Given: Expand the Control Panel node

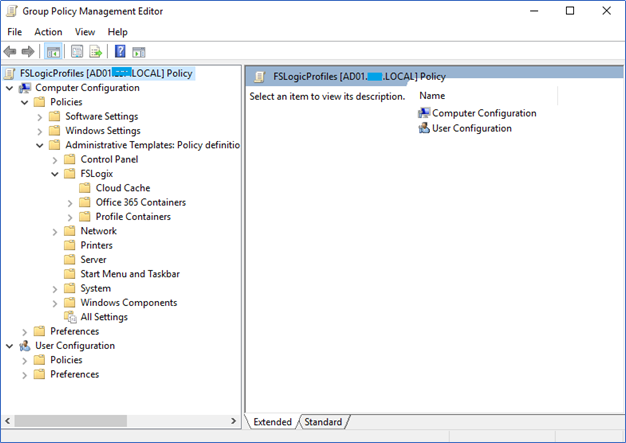Looking at the screenshot, I should [x=55, y=160].
